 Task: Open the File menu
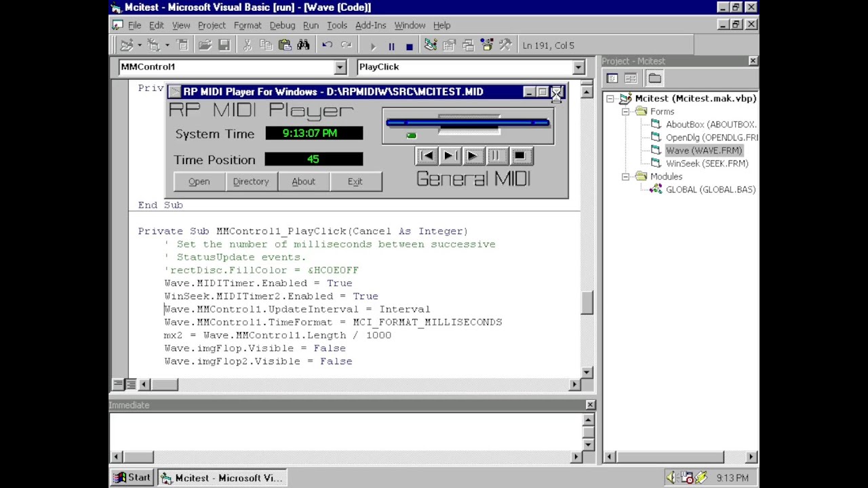click(x=134, y=25)
